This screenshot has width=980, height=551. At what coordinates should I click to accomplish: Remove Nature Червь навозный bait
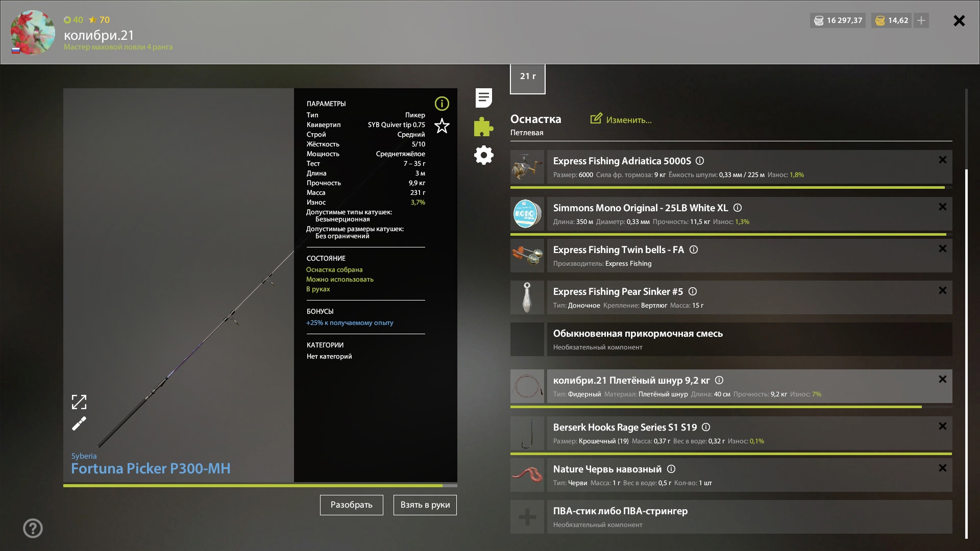pyautogui.click(x=943, y=468)
